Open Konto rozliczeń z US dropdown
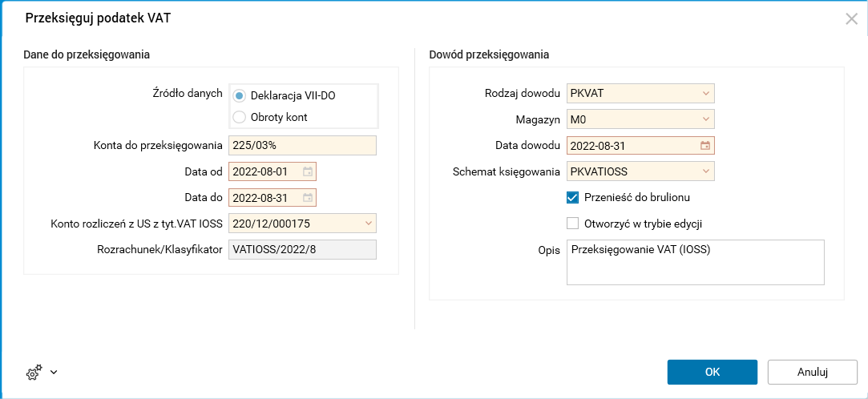868x399 pixels. 368,223
